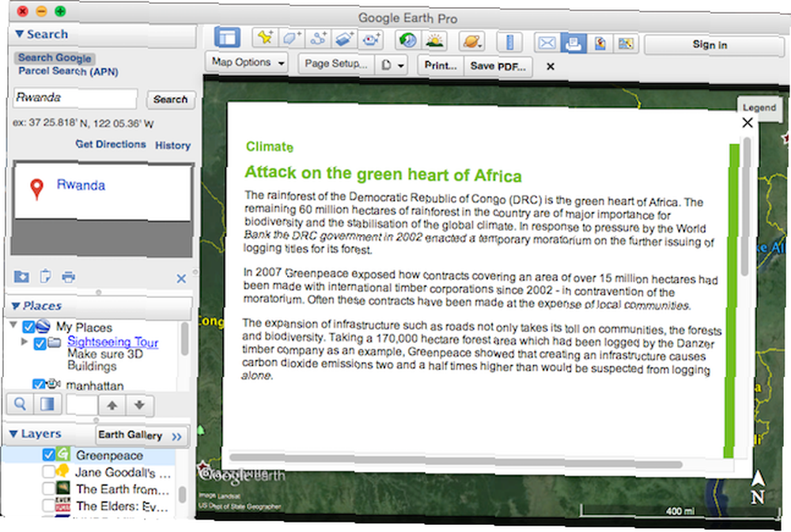The image size is (791, 532).
Task: Enable The Earth from... layer
Action: (x=48, y=489)
